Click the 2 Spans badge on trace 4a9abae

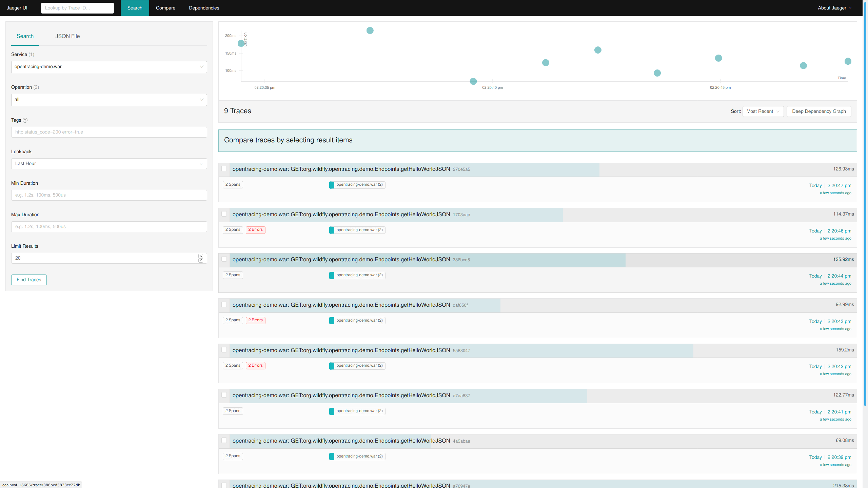(233, 456)
